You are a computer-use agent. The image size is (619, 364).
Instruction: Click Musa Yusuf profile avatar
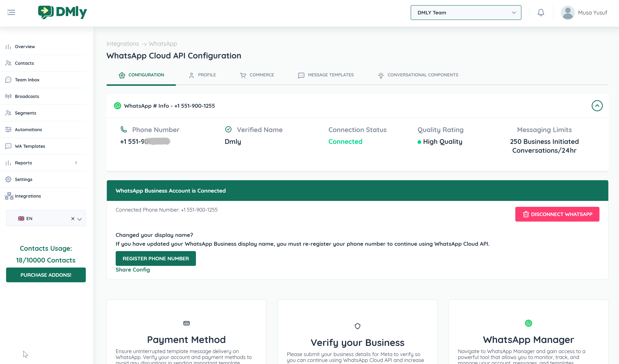click(x=568, y=13)
